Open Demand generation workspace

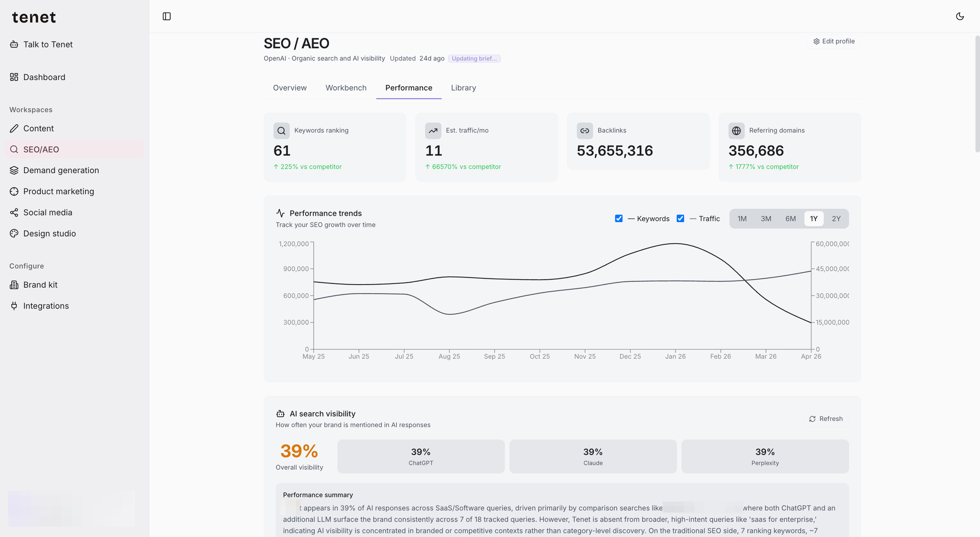tap(74, 170)
